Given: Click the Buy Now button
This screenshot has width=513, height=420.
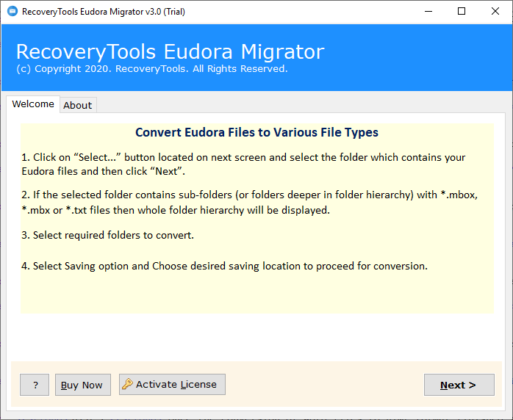Looking at the screenshot, I should point(83,385).
